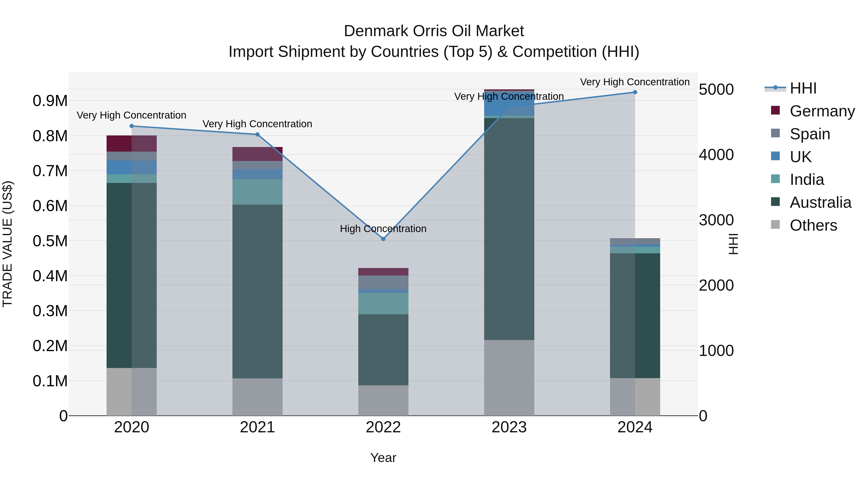Click the 2020 UK bar segment
The height and width of the screenshot is (488, 868).
(132, 167)
